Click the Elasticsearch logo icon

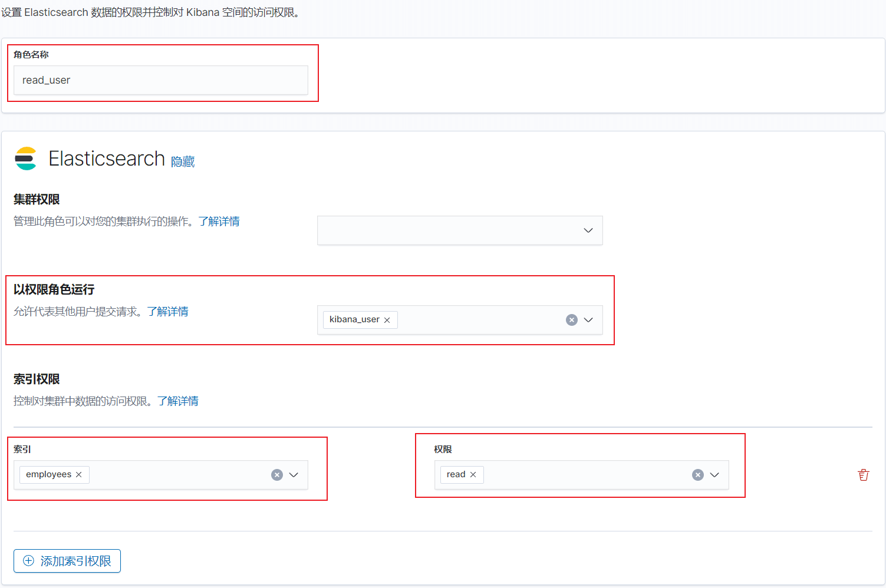click(25, 158)
